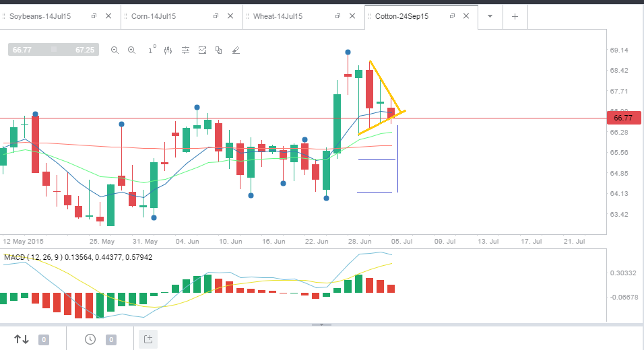Detach the Corn-14Jul15 tab into window
The image size is (644, 350).
(216, 16)
